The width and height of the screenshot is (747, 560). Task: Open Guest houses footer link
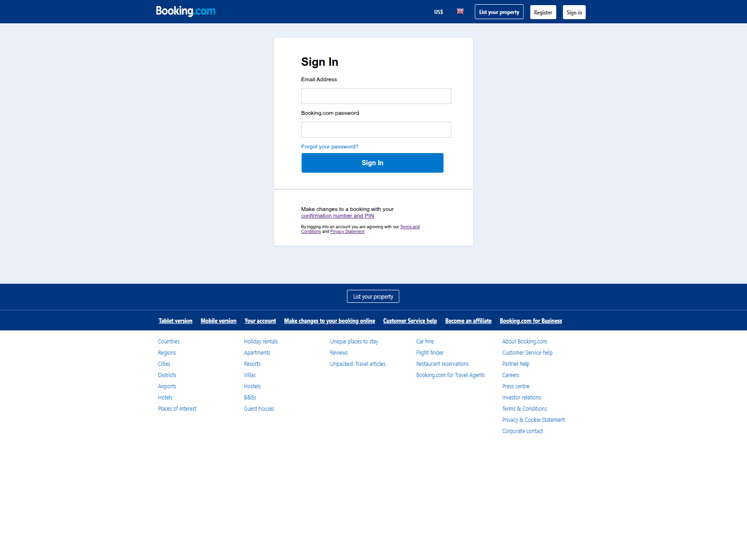point(259,409)
